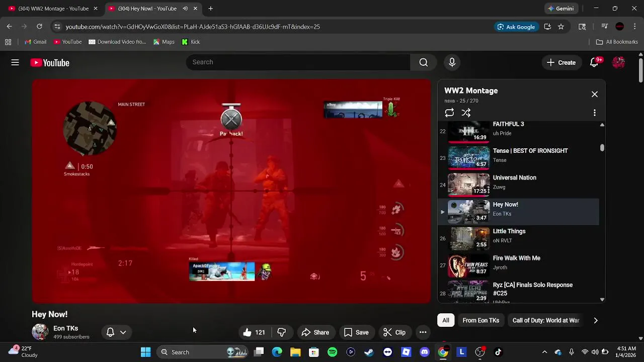Open Steam from the taskbar
The height and width of the screenshot is (362, 644).
click(x=369, y=352)
